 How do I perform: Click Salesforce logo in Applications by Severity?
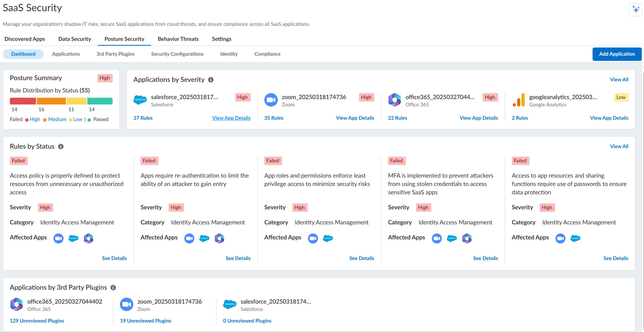pos(140,100)
